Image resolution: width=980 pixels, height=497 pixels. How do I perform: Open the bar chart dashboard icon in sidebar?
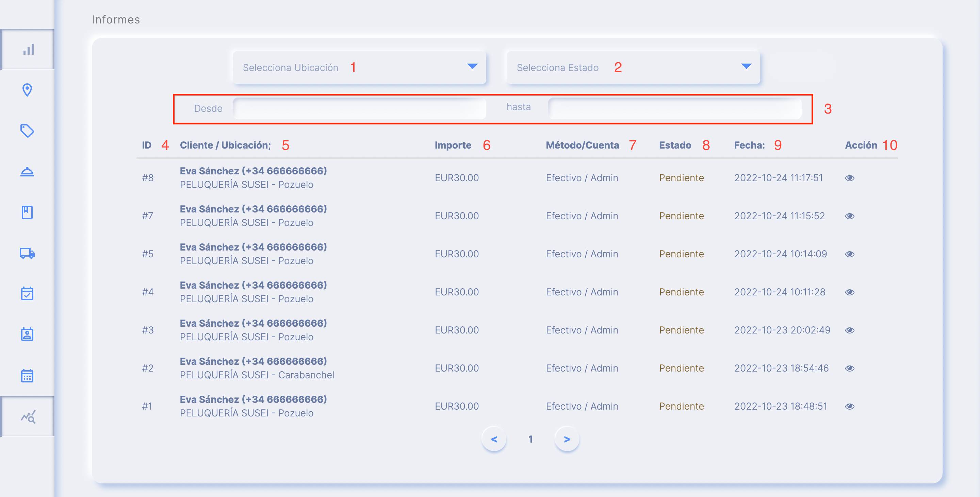coord(29,49)
